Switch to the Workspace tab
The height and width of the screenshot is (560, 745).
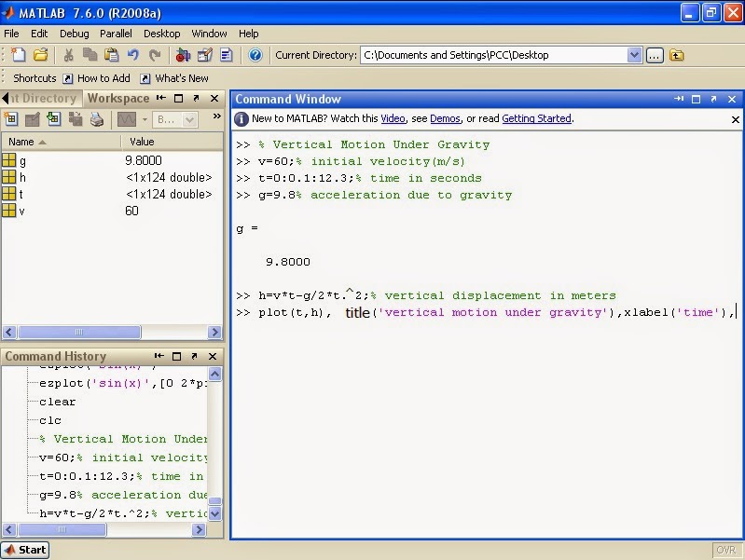[x=118, y=99]
